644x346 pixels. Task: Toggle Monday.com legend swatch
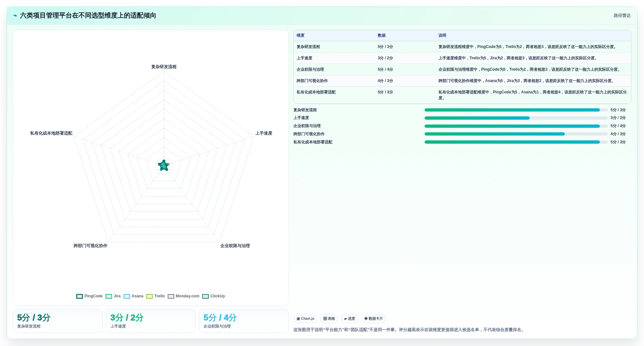tap(171, 296)
